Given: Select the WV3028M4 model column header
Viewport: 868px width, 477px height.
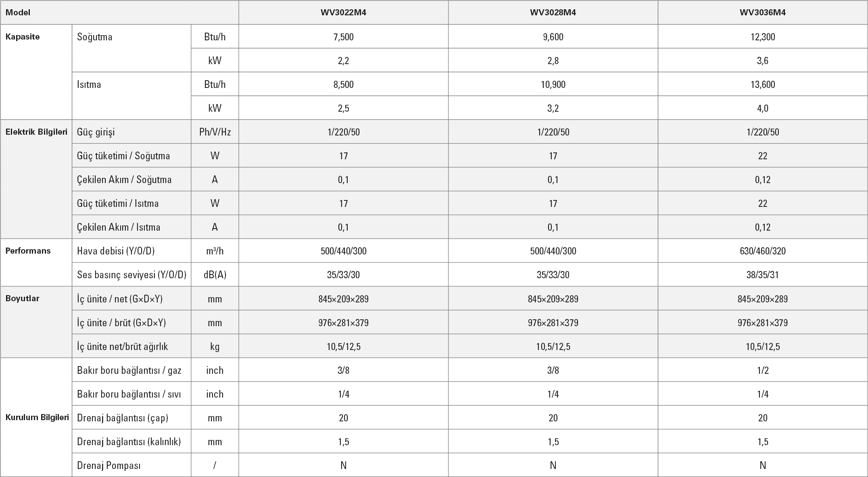Looking at the screenshot, I should [x=553, y=12].
